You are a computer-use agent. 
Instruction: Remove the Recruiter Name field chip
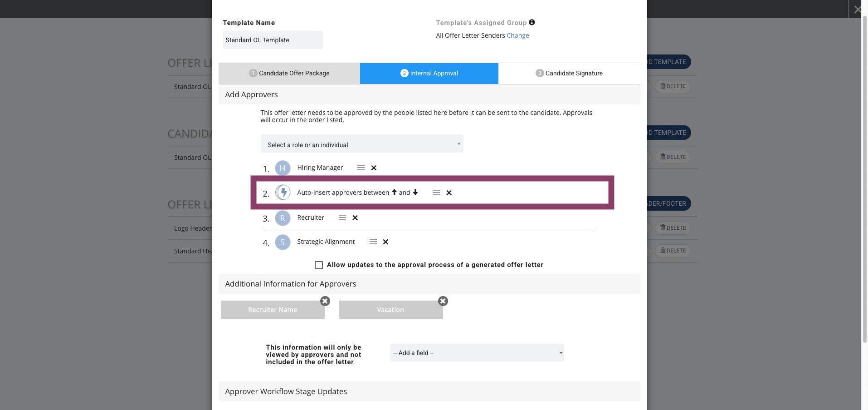pyautogui.click(x=325, y=301)
